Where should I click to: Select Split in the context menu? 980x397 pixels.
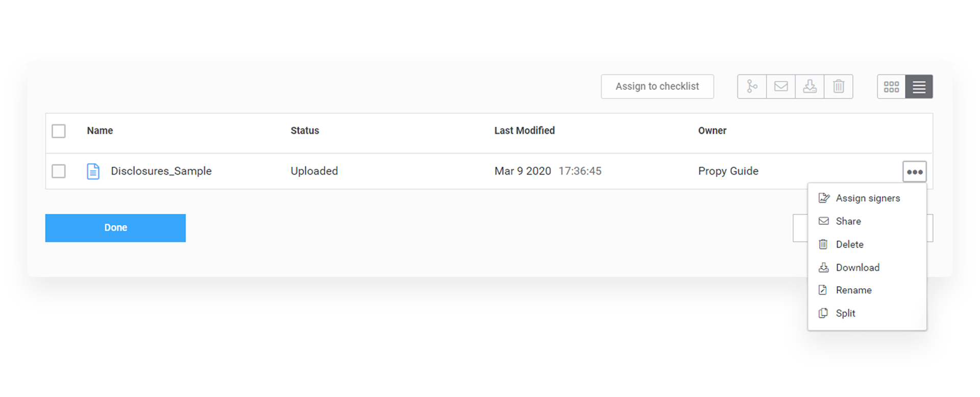(845, 313)
